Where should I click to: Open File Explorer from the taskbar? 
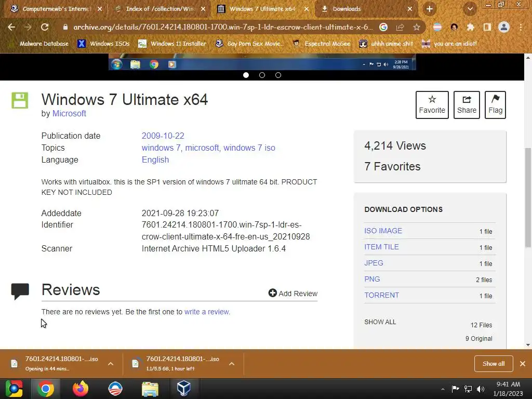[x=150, y=389]
